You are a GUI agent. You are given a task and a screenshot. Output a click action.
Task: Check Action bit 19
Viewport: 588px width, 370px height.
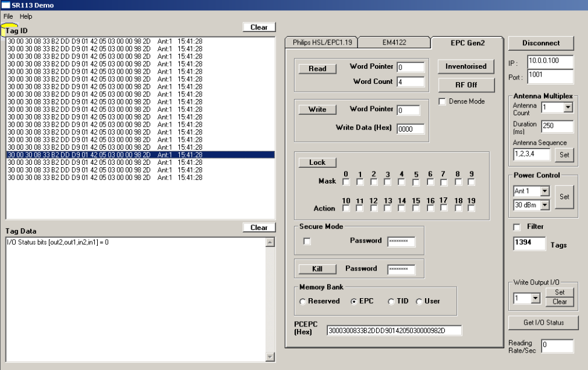tap(471, 208)
